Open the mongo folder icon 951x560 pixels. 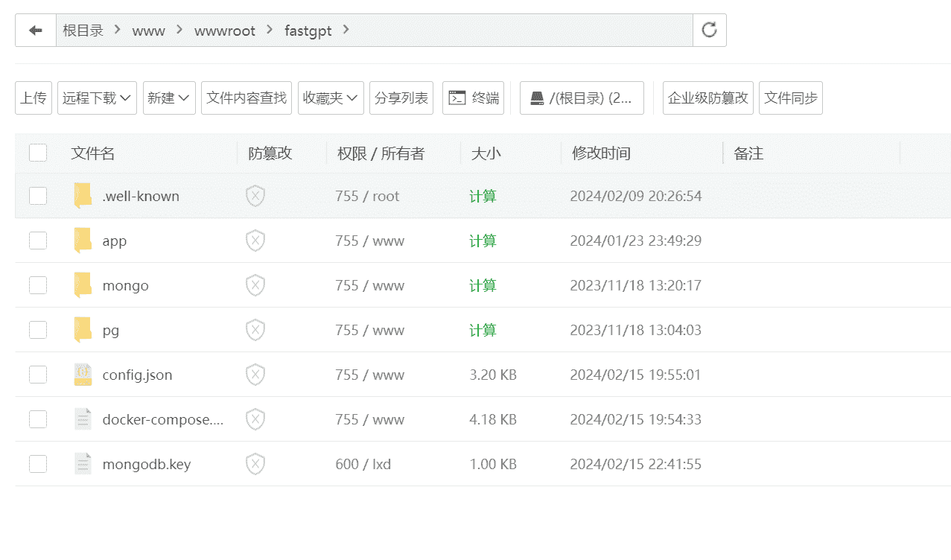click(x=83, y=285)
